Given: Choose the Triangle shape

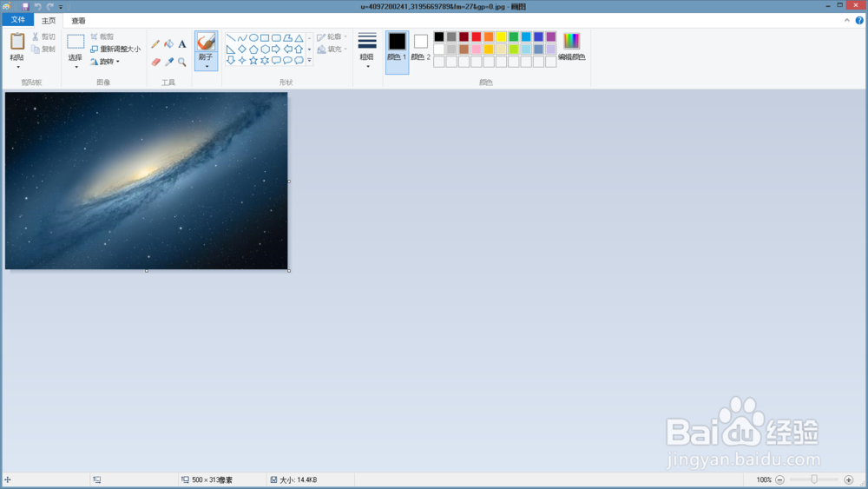Looking at the screenshot, I should pyautogui.click(x=299, y=37).
